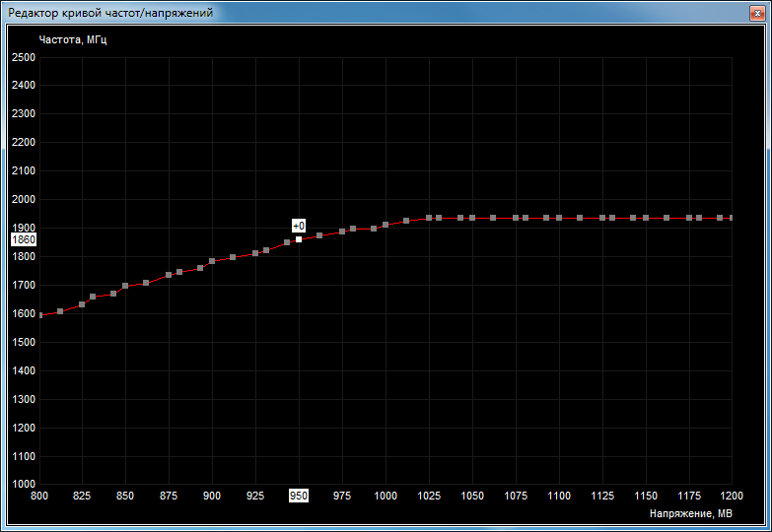
Task: Select the curve point at 875 mV
Action: (169, 275)
